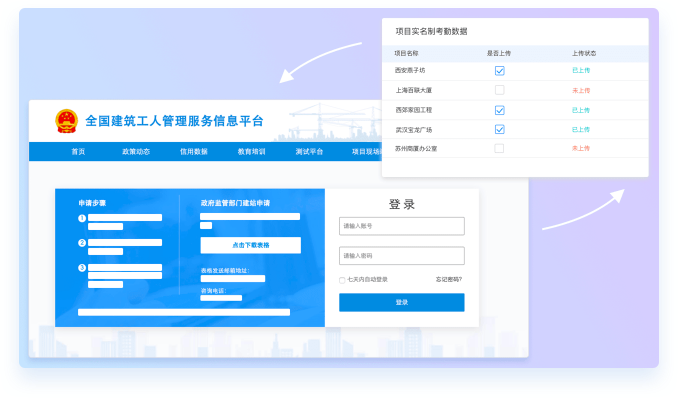Open the 首页 menu item

click(78, 151)
